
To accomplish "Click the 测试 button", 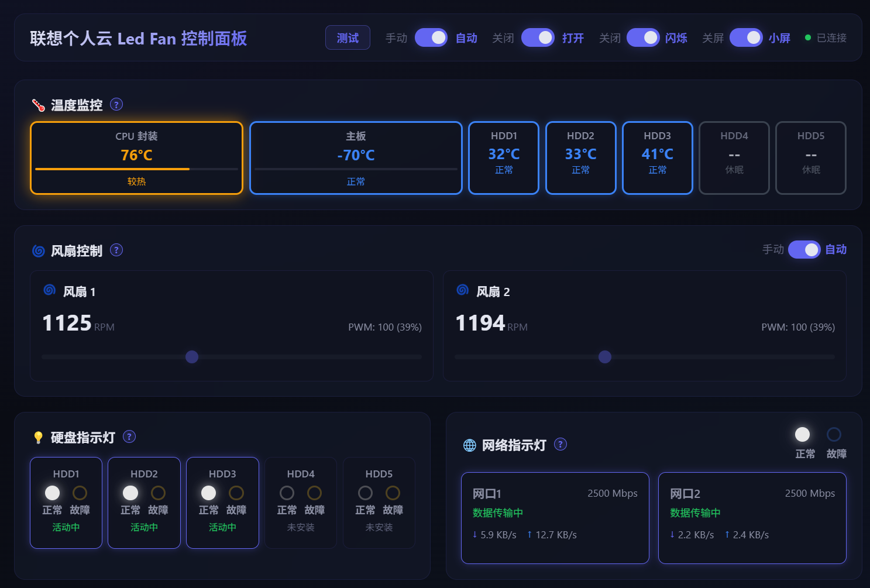I will (348, 37).
